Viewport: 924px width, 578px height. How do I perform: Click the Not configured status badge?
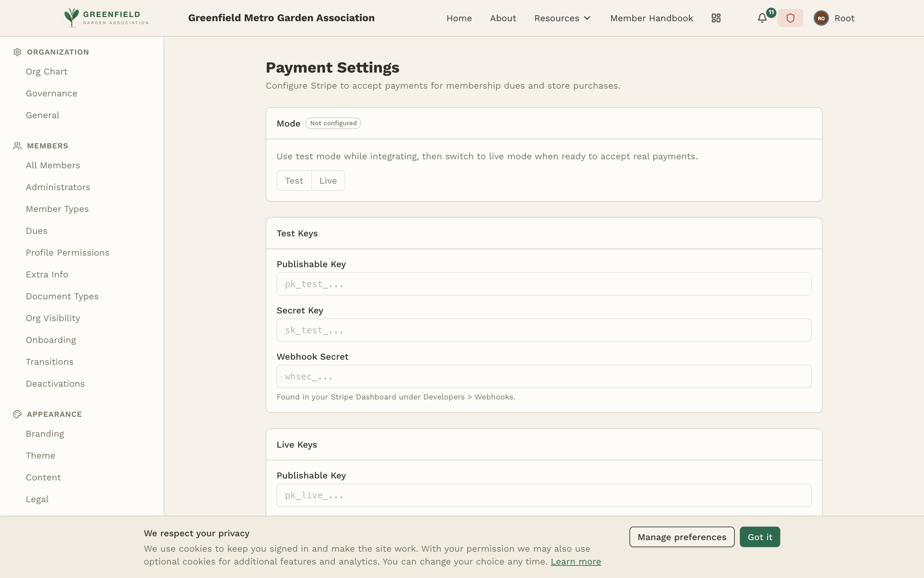(333, 123)
